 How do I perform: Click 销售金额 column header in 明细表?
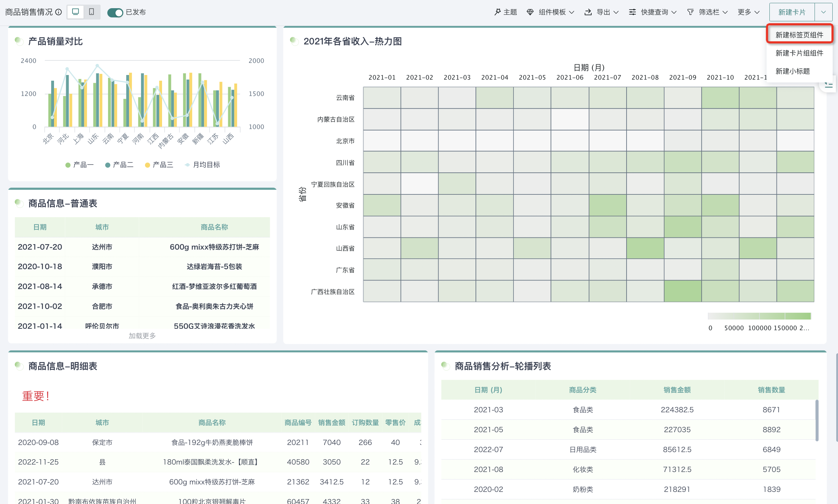332,423
